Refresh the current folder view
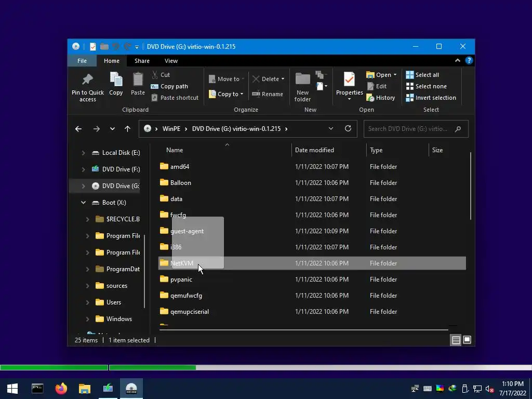This screenshot has width=532, height=399. pos(348,129)
